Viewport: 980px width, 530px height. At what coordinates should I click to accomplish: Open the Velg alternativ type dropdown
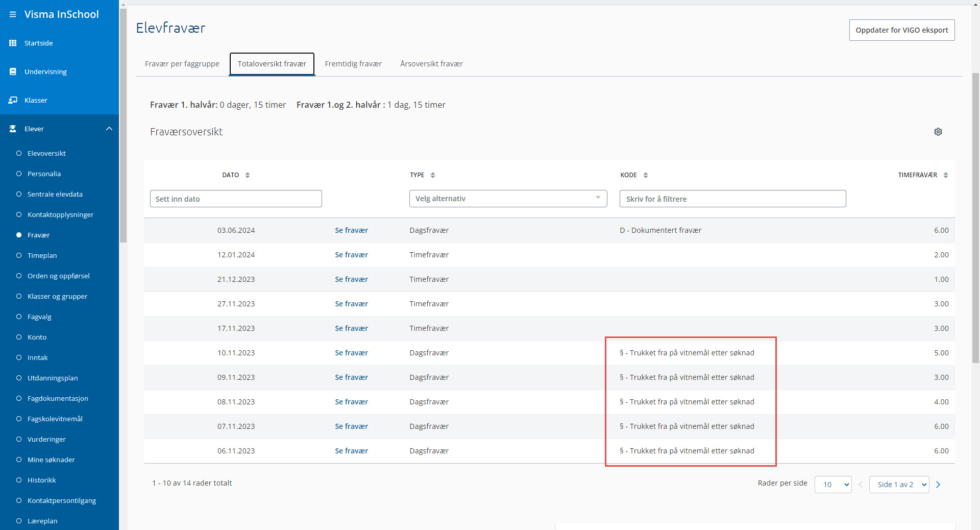pyautogui.click(x=508, y=199)
